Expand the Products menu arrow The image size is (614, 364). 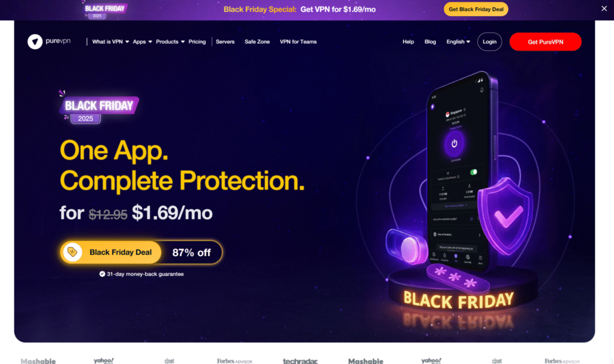pos(182,41)
